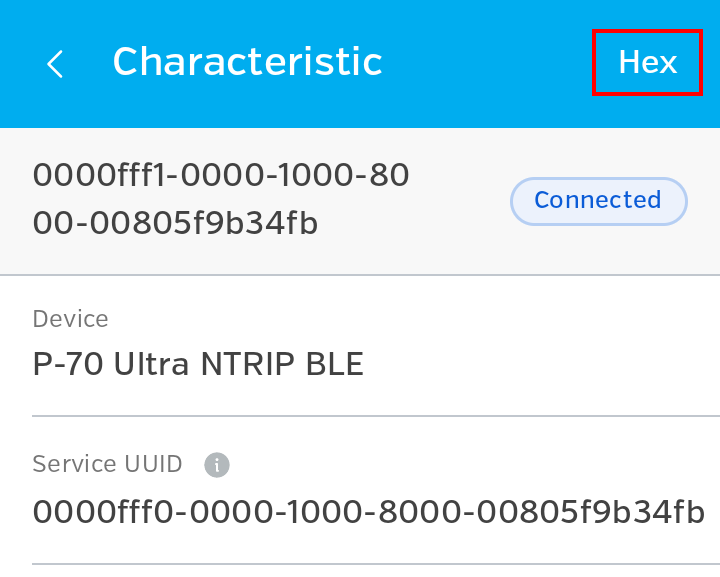Select the service UUID value 0000fff0

368,512
